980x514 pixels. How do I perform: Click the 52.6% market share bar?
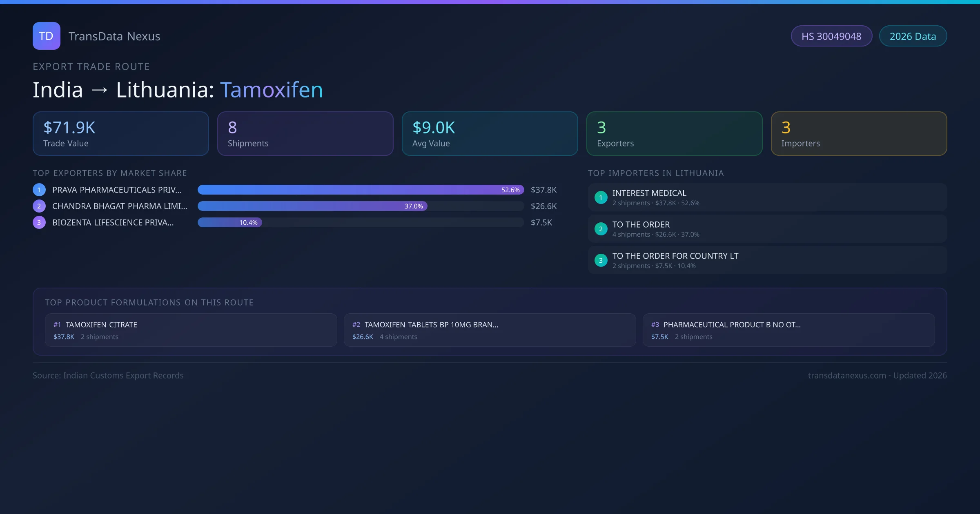(361, 190)
